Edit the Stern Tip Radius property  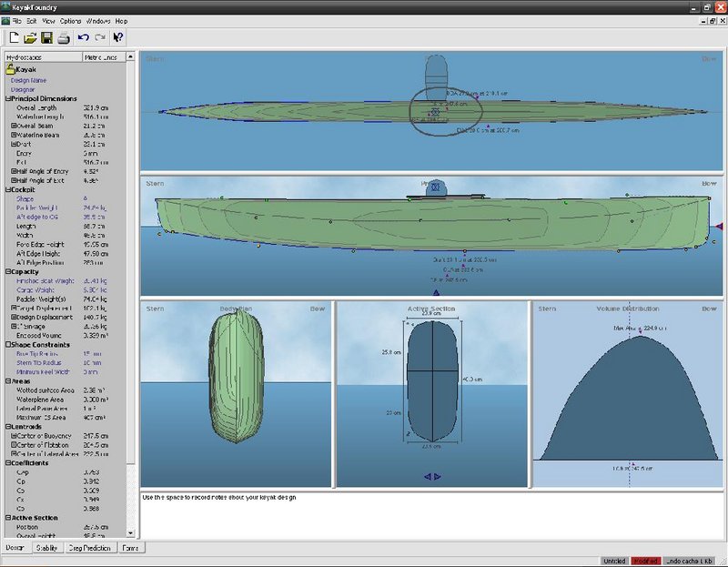pos(66,362)
